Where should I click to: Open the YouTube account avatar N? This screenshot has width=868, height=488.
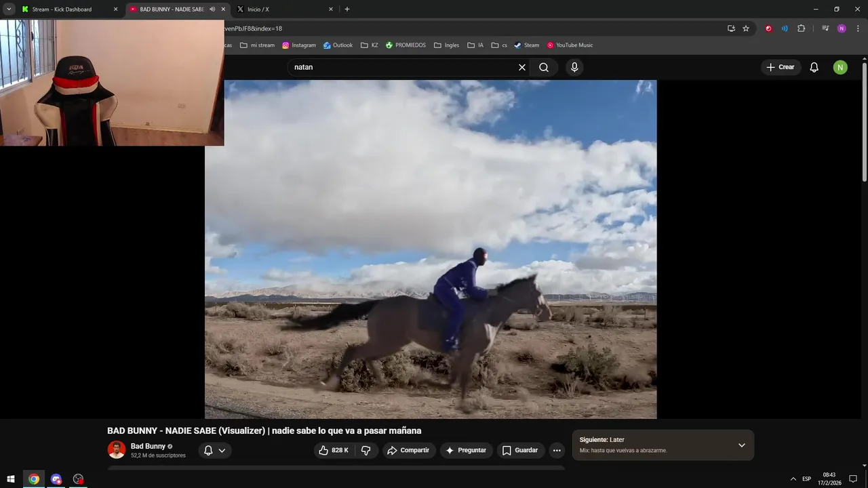click(840, 67)
